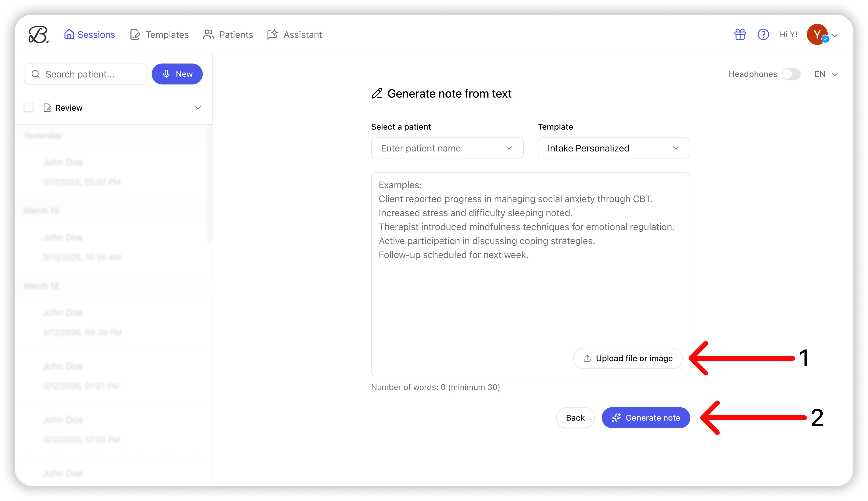Expand the Review filter dropdown chevron

point(198,108)
